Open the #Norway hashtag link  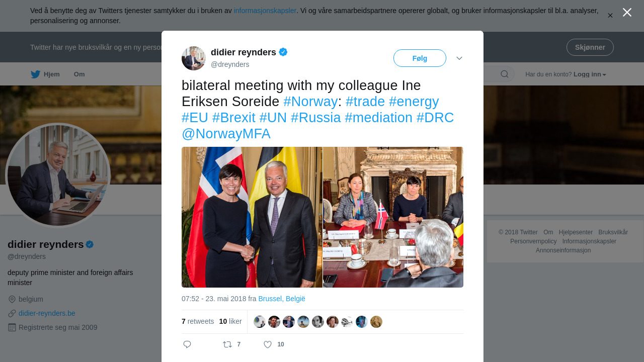(310, 102)
